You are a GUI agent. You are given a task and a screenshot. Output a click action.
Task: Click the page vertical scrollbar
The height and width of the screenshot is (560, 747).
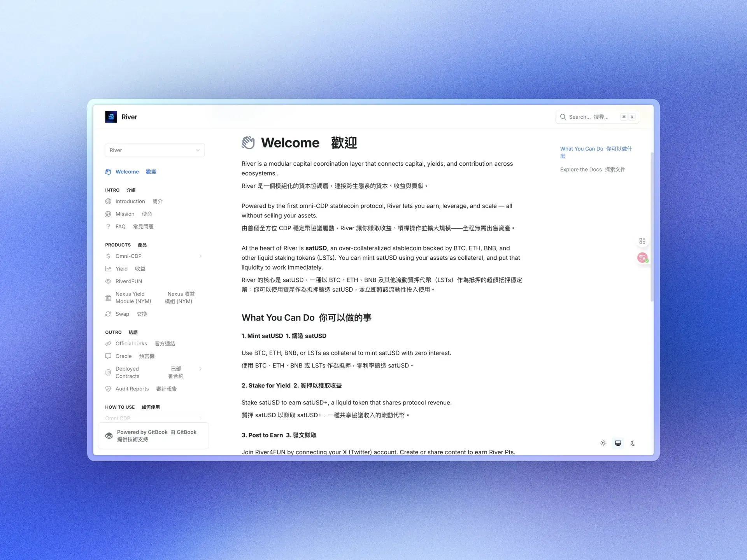click(x=652, y=227)
